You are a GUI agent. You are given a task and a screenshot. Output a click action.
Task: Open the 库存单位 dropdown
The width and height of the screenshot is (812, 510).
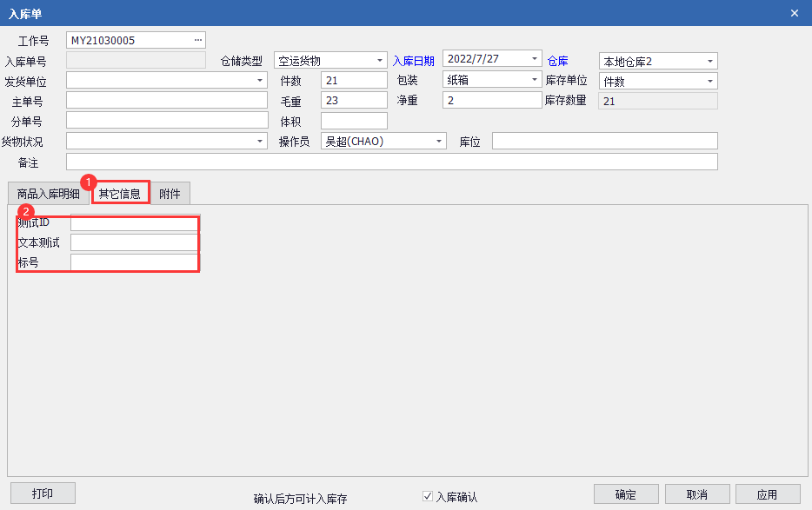(x=710, y=81)
